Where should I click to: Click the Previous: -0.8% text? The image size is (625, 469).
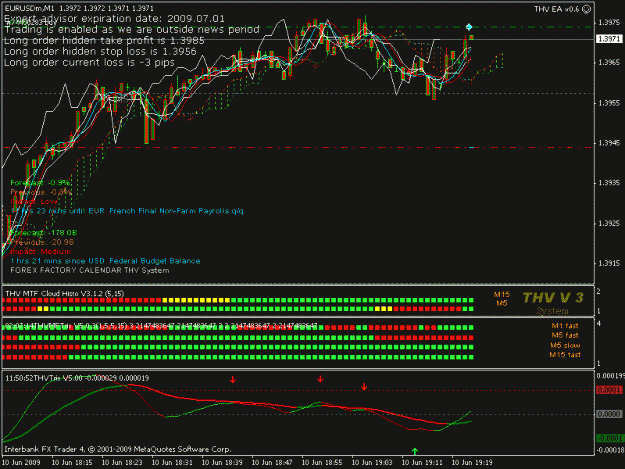[41, 192]
